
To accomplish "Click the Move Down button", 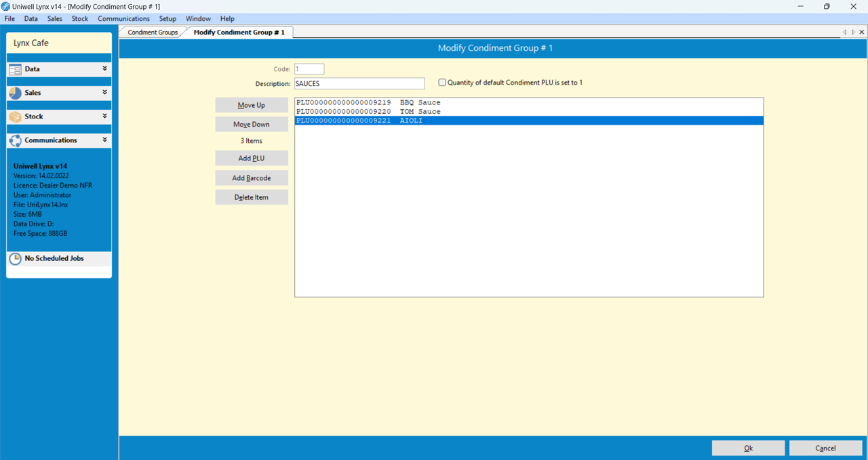I will pyautogui.click(x=252, y=125).
